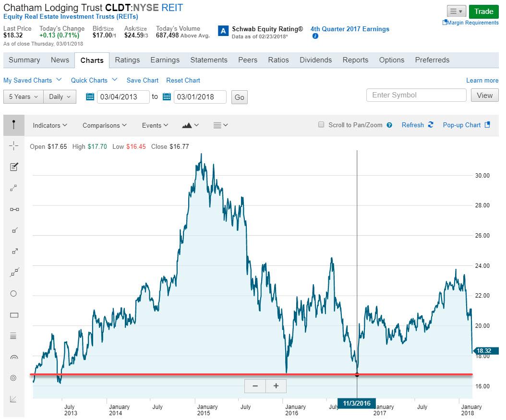The height and width of the screenshot is (420, 506).
Task: Select the Fibonacci arc tool
Action: point(14,357)
